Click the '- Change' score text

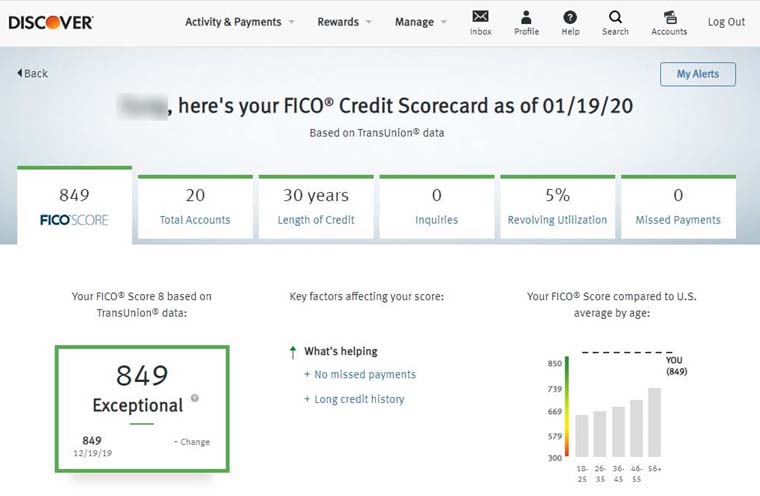[192, 442]
